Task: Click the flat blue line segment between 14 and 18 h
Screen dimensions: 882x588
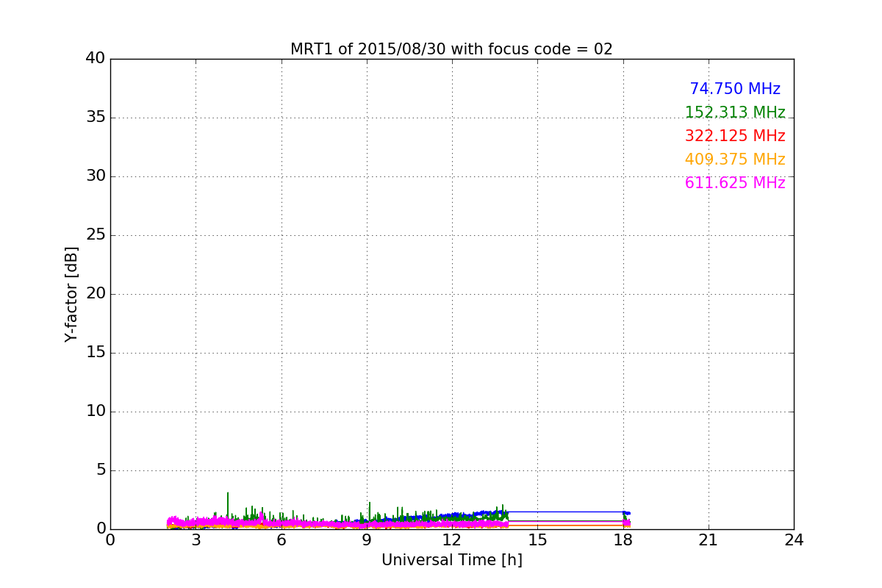Action: point(565,512)
